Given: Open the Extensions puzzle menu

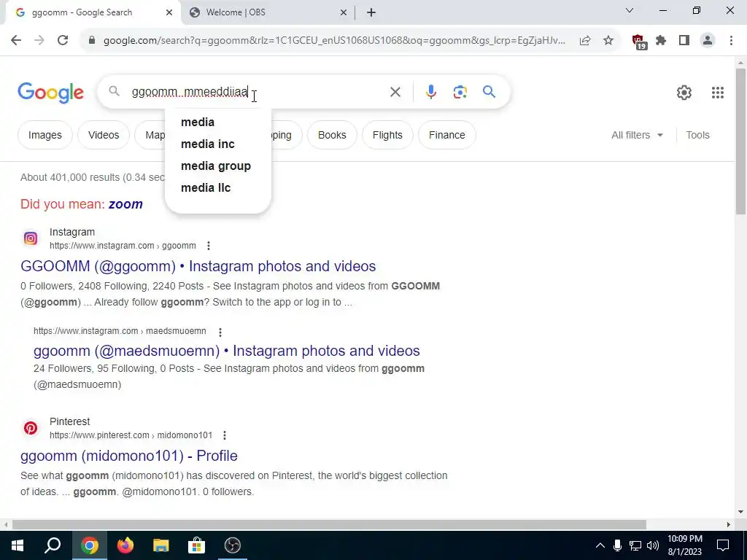Looking at the screenshot, I should pyautogui.click(x=661, y=41).
